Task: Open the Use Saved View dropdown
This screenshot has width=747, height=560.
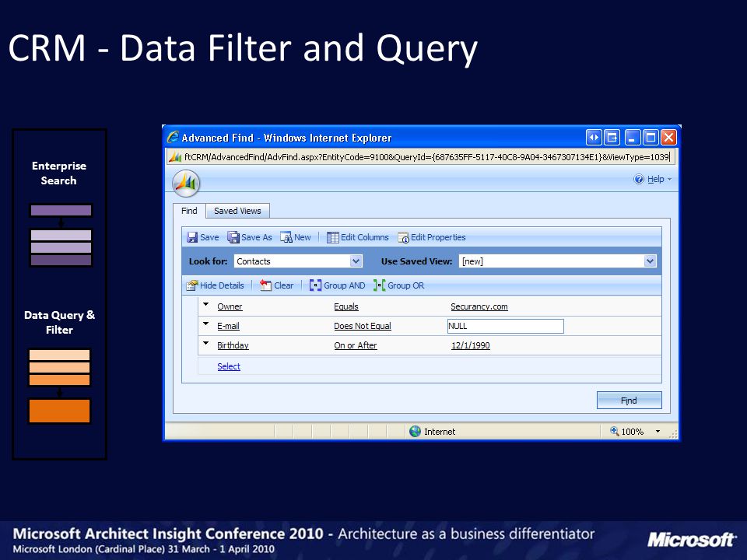Action: pos(650,261)
